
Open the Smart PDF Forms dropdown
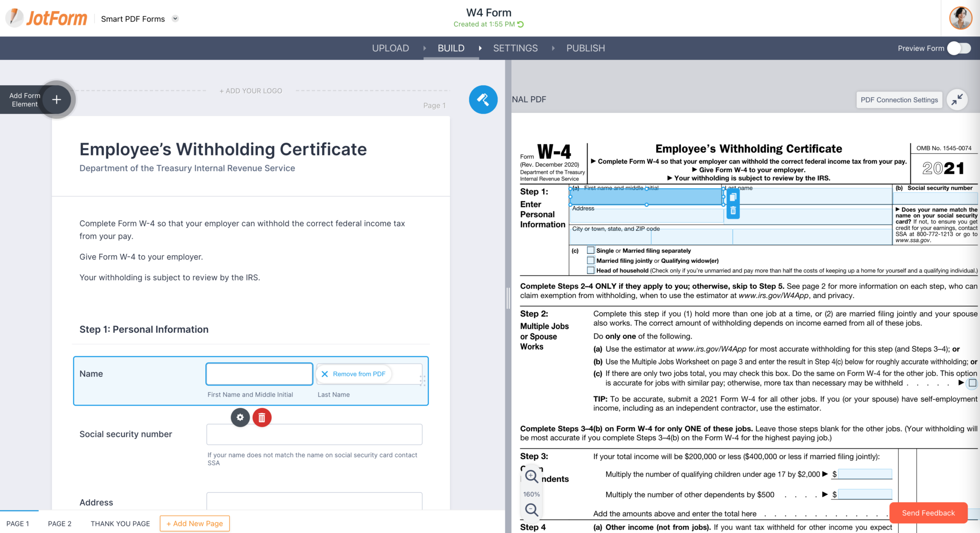[175, 19]
